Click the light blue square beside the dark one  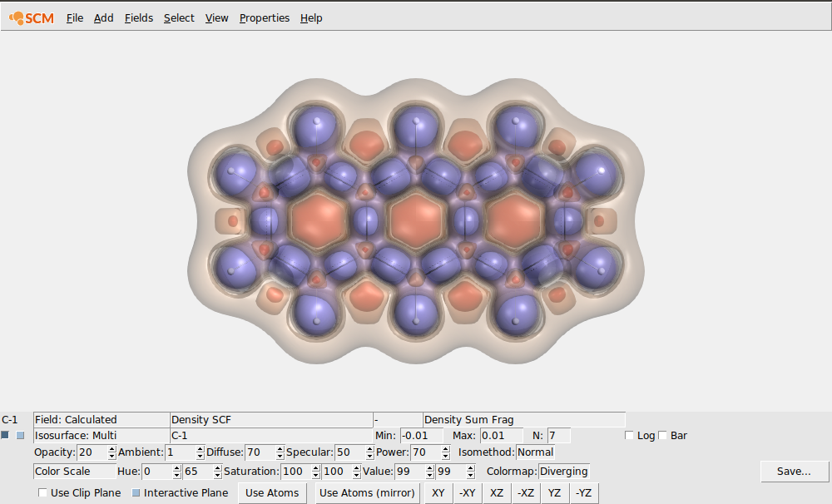coord(20,434)
